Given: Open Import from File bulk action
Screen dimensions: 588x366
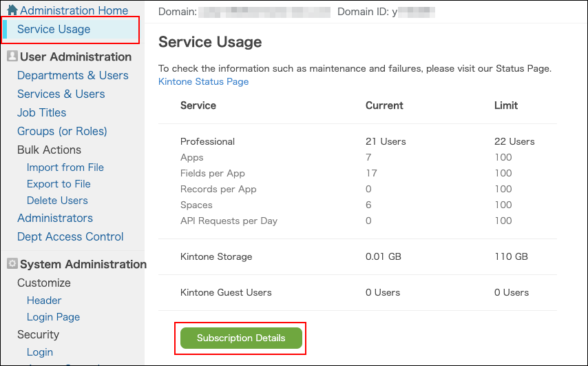Looking at the screenshot, I should pos(65,167).
